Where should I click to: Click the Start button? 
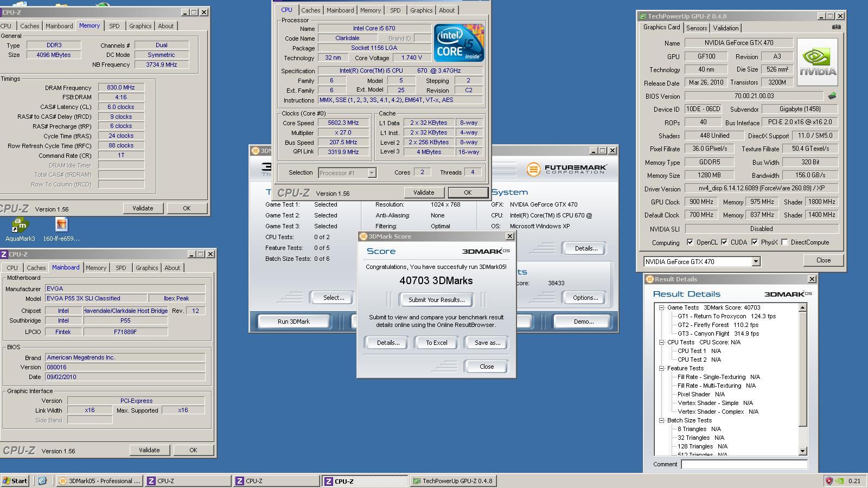pyautogui.click(x=15, y=480)
